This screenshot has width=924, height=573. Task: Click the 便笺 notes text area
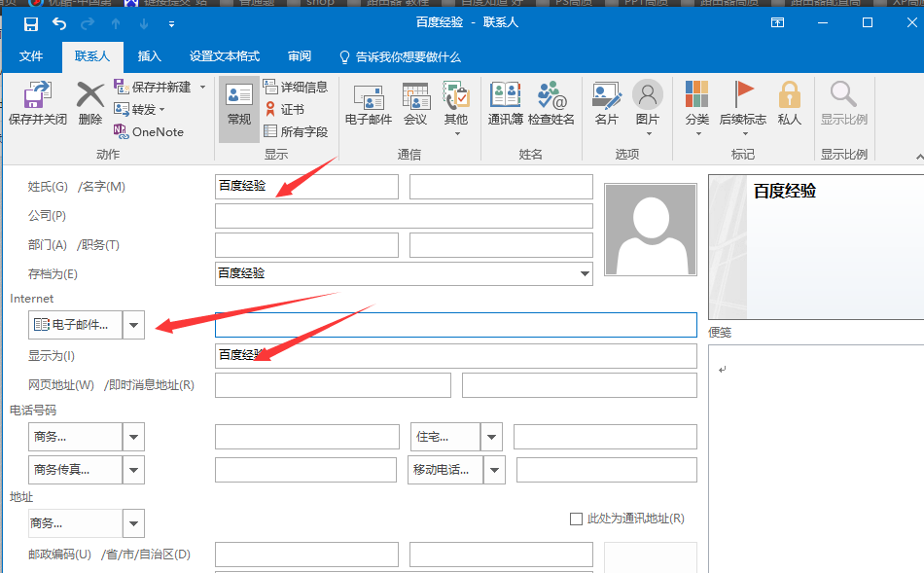click(816, 458)
